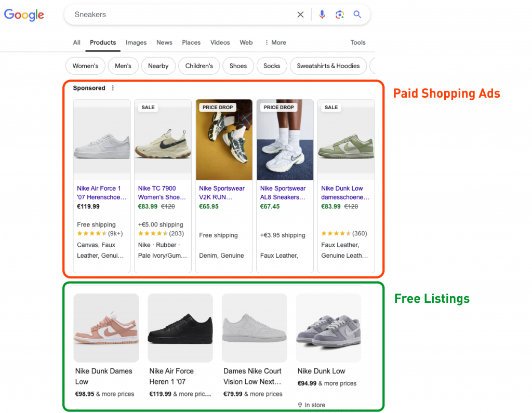Start voice search with microphone icon
The height and width of the screenshot is (413, 532).
tap(322, 14)
